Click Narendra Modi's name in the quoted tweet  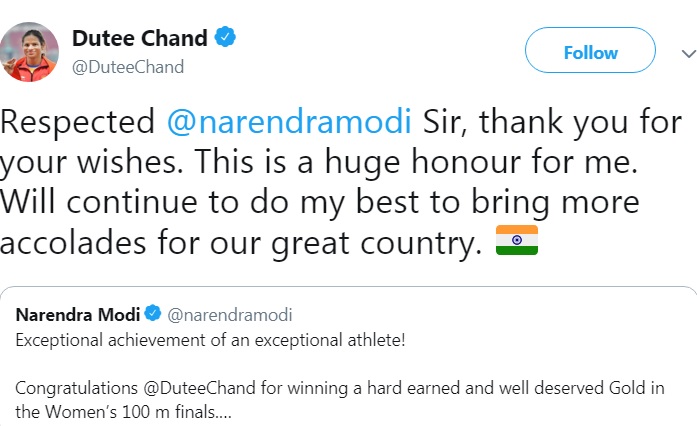click(78, 315)
